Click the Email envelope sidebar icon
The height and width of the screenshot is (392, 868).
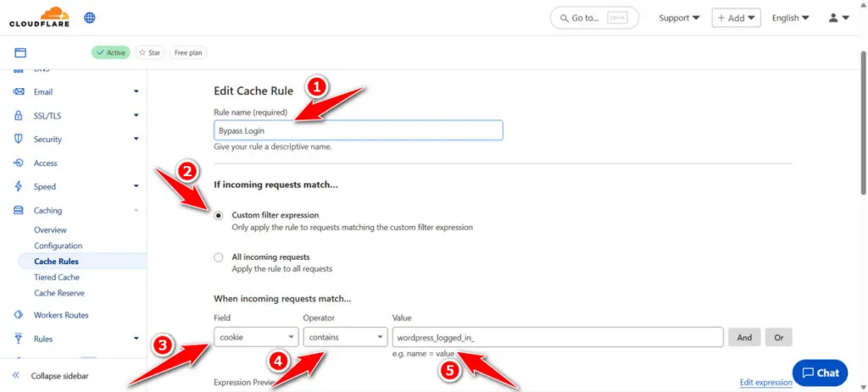18,91
